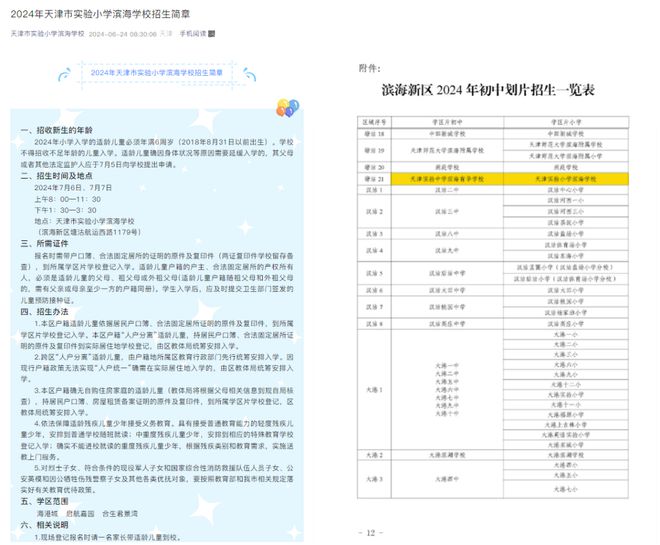The width and height of the screenshot is (660, 545).
Task: Click the primary cell 大港实验小学
Action: pos(566,395)
